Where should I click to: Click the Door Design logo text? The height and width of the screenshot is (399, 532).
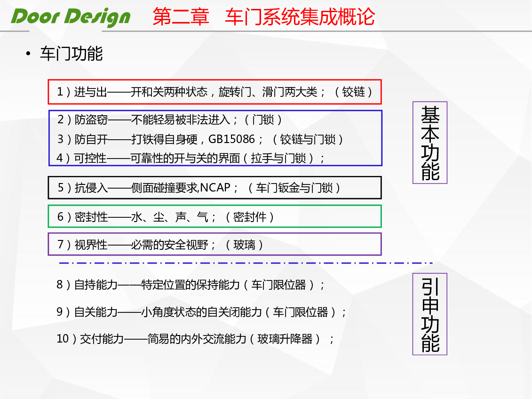71,17
